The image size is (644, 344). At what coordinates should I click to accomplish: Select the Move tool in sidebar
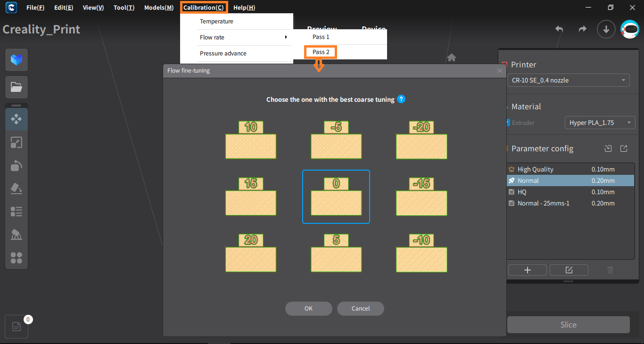pos(17,119)
